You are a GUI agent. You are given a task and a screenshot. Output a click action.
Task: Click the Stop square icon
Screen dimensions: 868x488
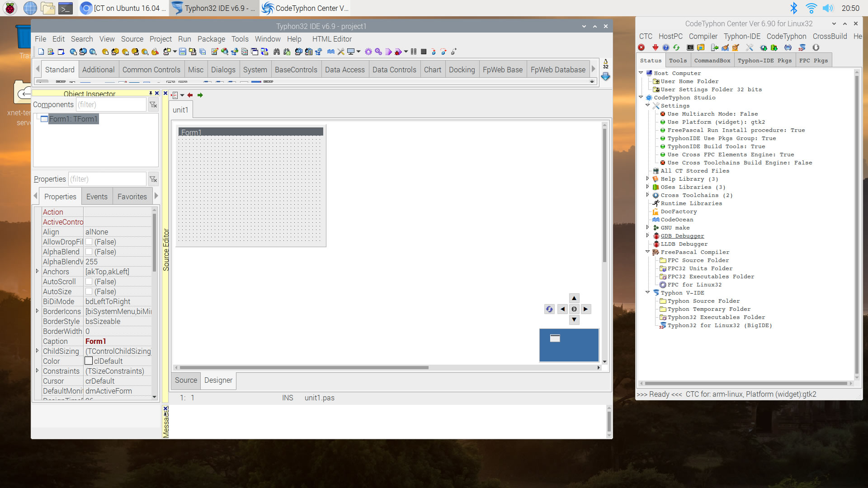click(x=424, y=52)
